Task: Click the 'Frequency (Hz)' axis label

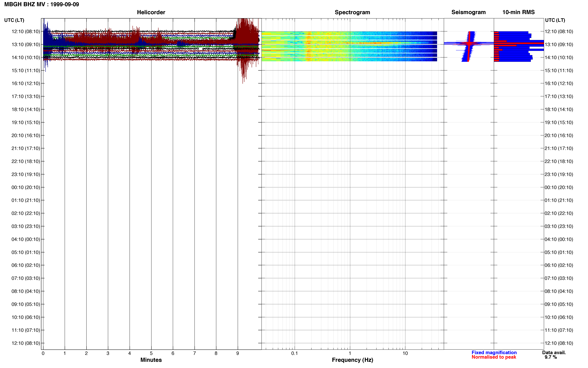Action: pos(352,360)
